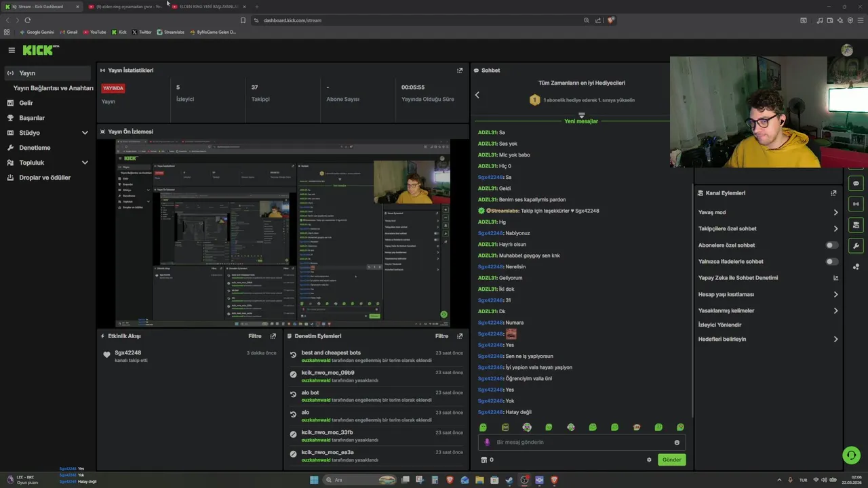Open Windows Start button on taskbar
Screen dimensions: 868x488
click(x=314, y=480)
